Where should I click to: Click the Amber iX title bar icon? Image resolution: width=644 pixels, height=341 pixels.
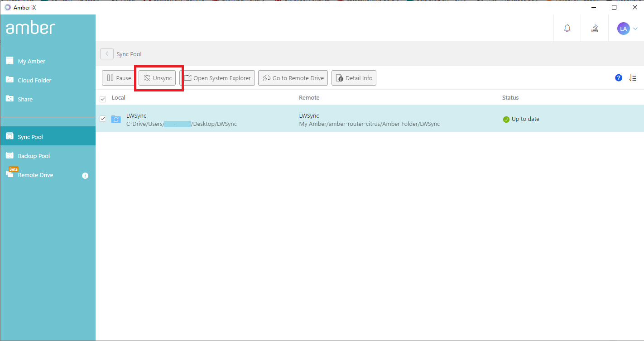pos(8,7)
